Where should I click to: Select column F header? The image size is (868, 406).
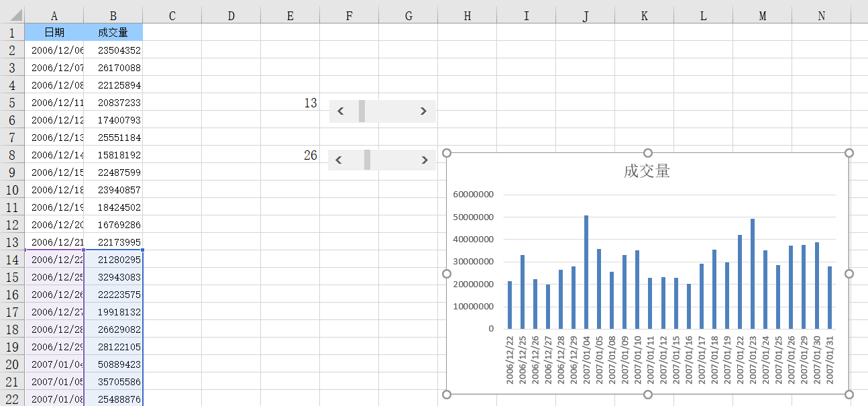349,15
